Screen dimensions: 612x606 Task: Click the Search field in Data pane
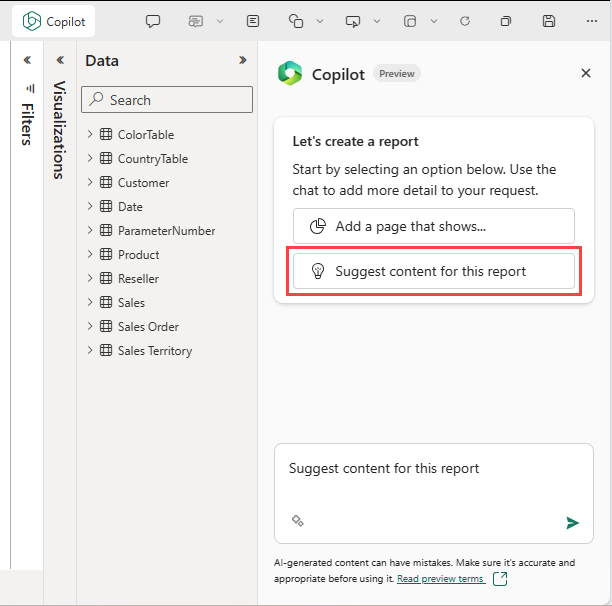167,100
